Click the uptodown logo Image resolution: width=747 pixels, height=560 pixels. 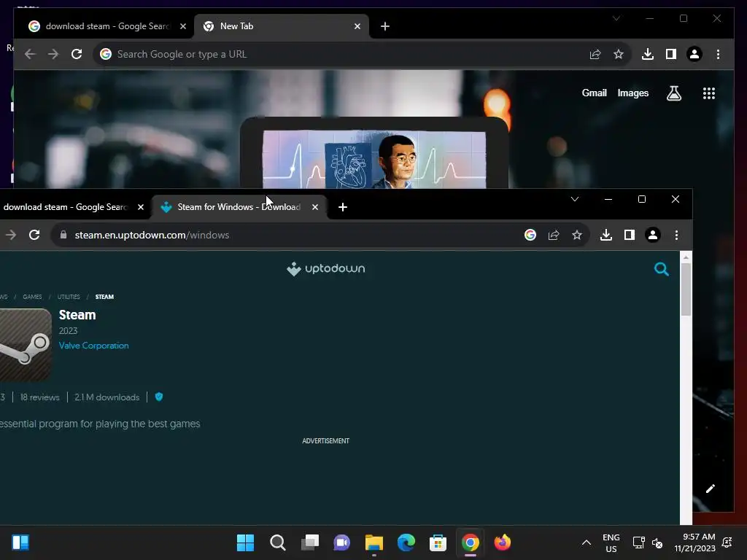point(326,268)
